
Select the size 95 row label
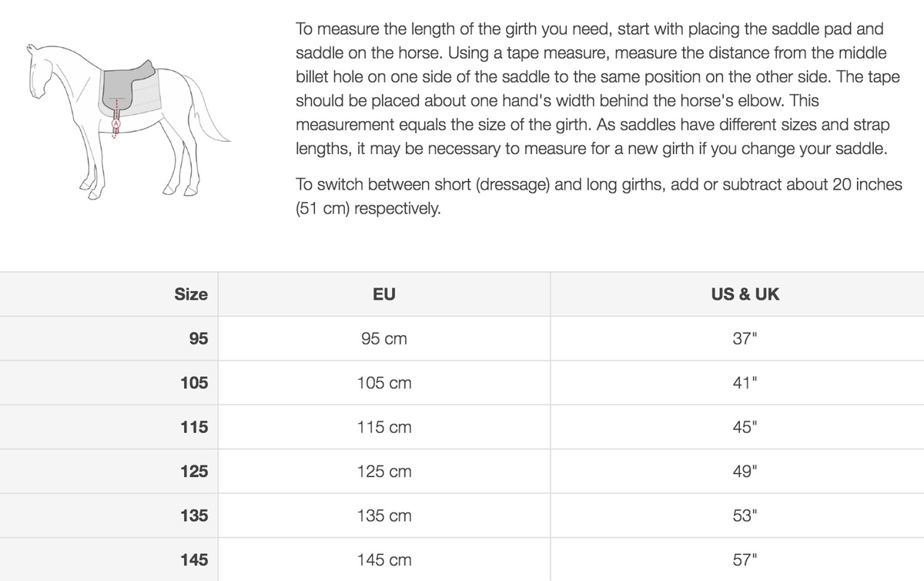point(198,338)
